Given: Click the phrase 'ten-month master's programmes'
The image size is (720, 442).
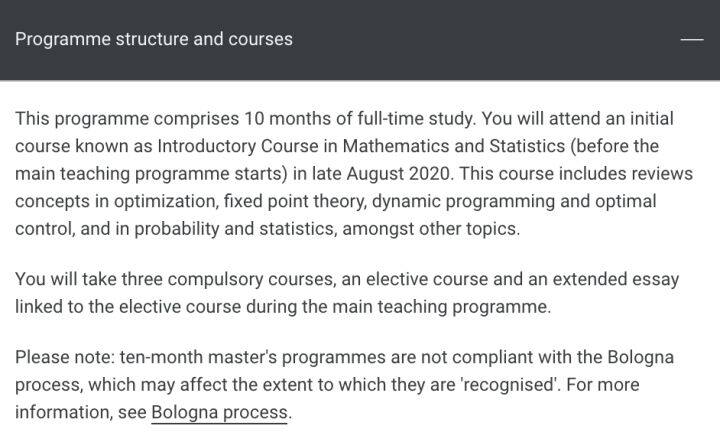Looking at the screenshot, I should [253, 357].
